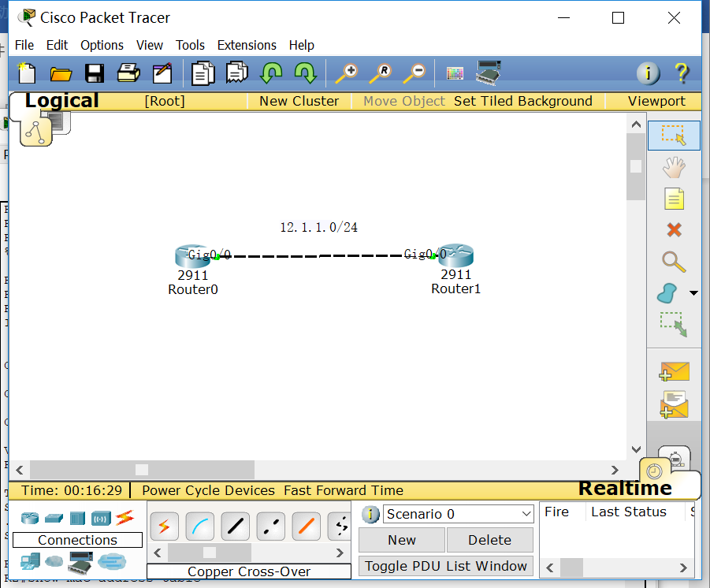Click the New file icon
This screenshot has width=710, height=588.
pos(27,73)
